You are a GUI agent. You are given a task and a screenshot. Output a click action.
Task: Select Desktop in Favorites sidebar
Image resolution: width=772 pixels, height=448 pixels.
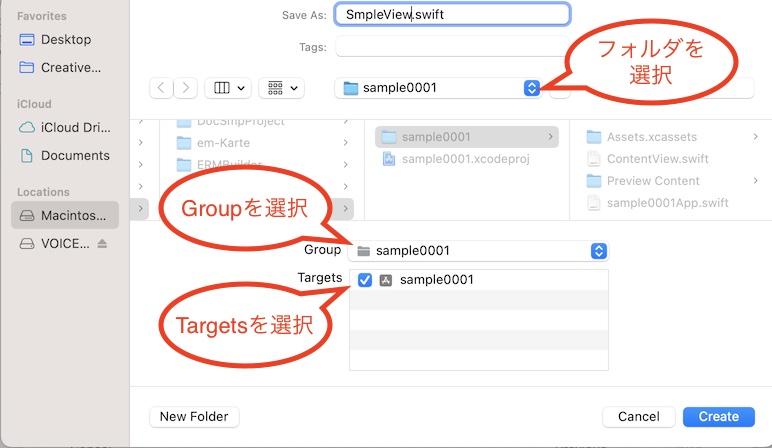pos(65,39)
